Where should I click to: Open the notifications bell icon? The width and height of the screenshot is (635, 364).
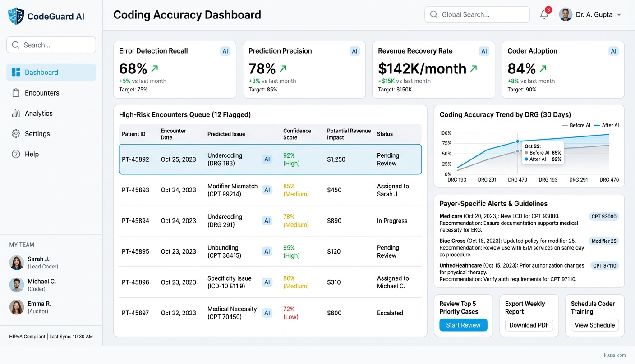[544, 14]
